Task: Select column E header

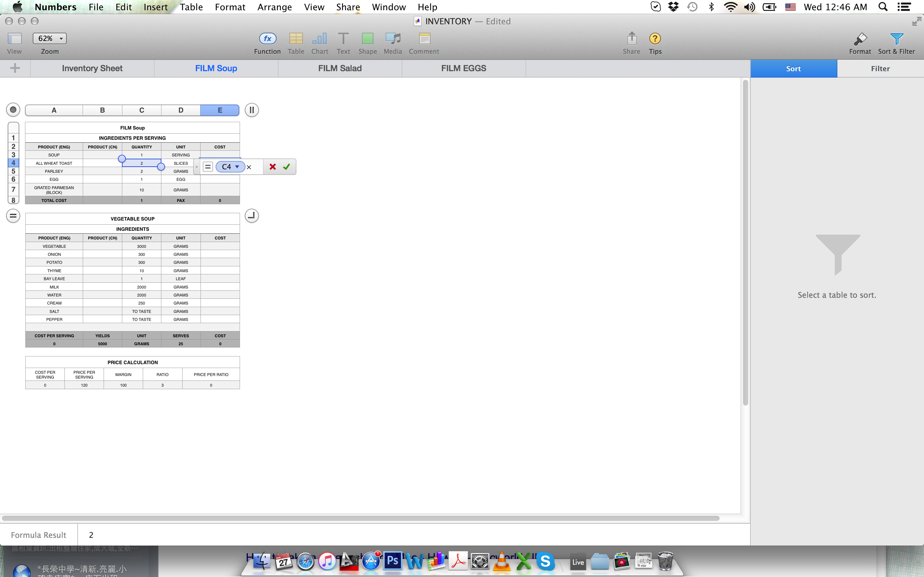Action: (220, 110)
